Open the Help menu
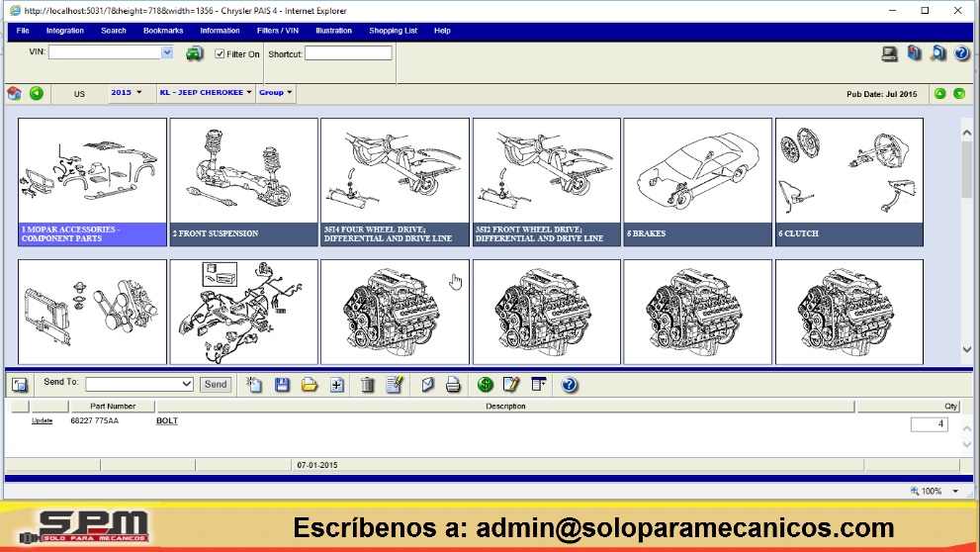 click(442, 31)
